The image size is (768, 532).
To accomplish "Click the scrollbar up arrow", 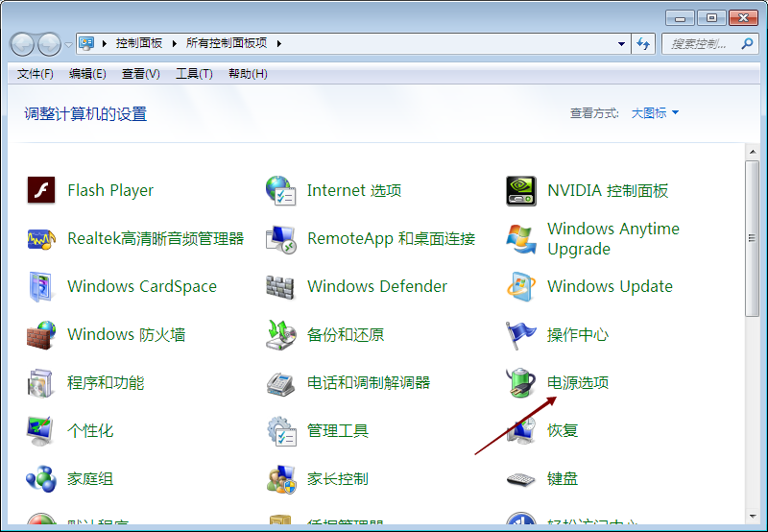I will click(753, 152).
